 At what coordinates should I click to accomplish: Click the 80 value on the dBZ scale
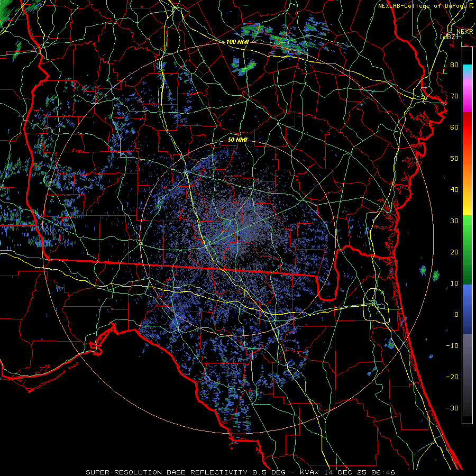[x=454, y=65]
